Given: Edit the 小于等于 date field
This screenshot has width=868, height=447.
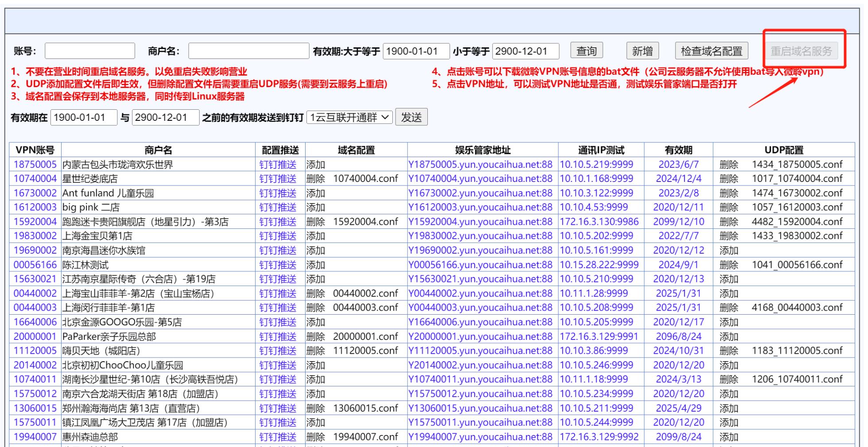Looking at the screenshot, I should click(x=526, y=51).
